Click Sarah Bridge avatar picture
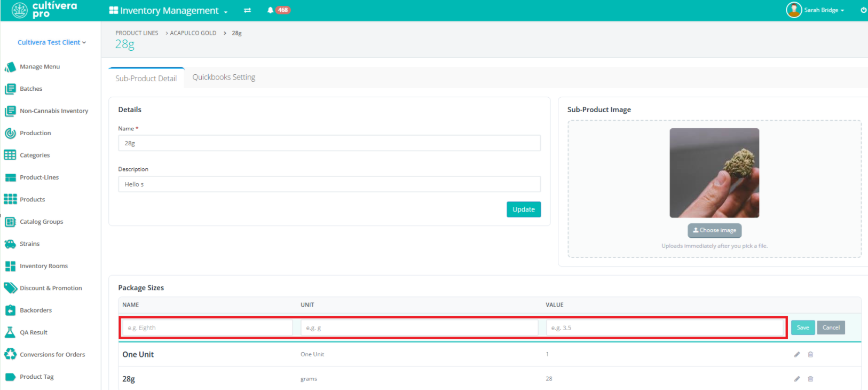Screen dimensions: 868x390 click(794, 10)
